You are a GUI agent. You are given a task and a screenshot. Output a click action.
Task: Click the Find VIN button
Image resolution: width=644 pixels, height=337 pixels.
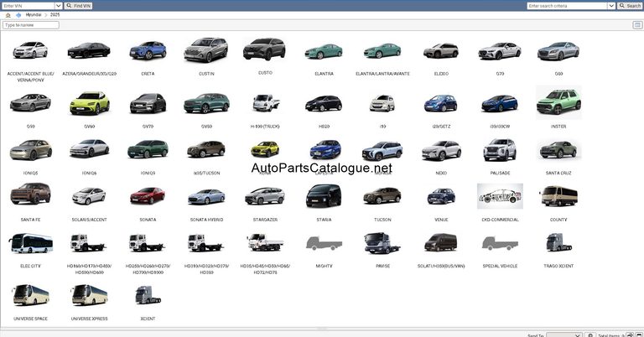pyautogui.click(x=79, y=6)
